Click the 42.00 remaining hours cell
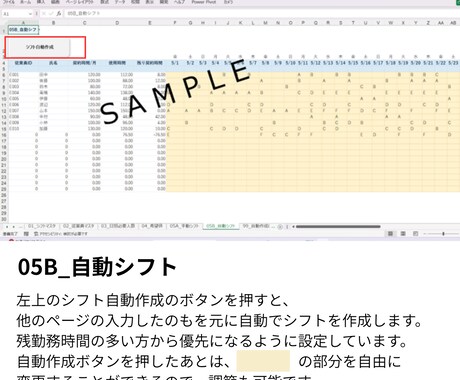Image resolution: width=460 pixels, height=380 pixels. 150,117
